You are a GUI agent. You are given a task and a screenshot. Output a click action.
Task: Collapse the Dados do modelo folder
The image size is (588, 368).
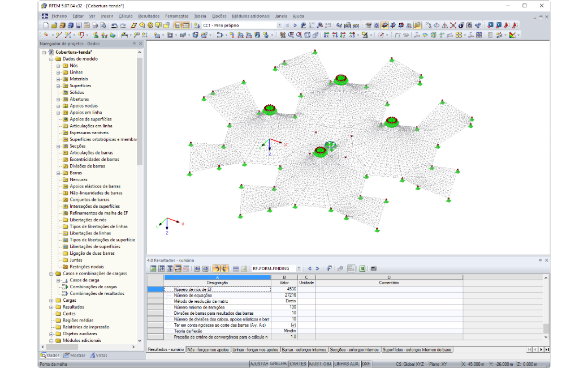(x=51, y=59)
